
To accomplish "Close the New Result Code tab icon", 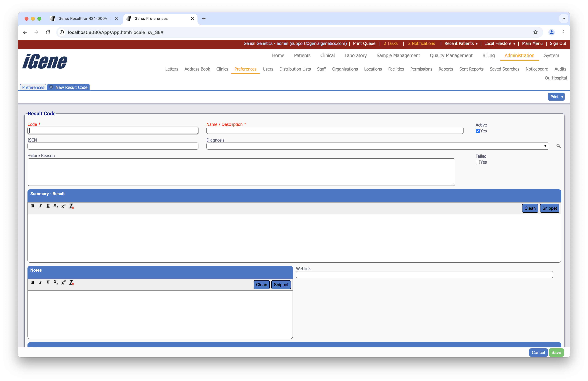I will tap(51, 87).
